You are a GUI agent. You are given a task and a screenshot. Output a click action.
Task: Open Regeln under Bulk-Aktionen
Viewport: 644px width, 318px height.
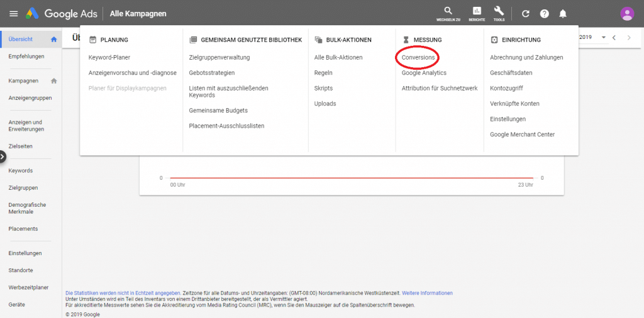pos(323,73)
